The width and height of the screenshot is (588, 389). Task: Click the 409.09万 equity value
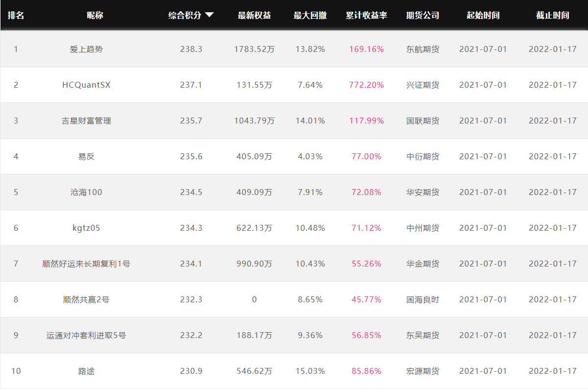click(x=254, y=192)
